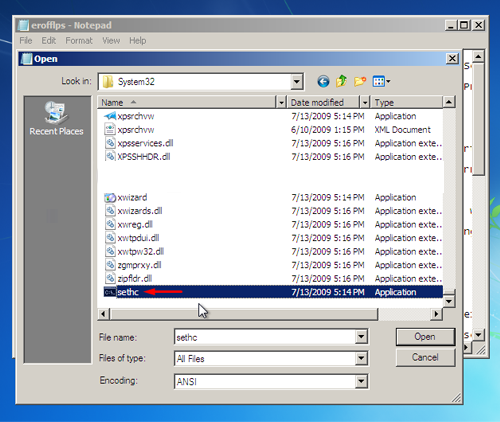The image size is (500, 422).
Task: Click the xpsrchvw XML Document icon
Action: pos(110,129)
